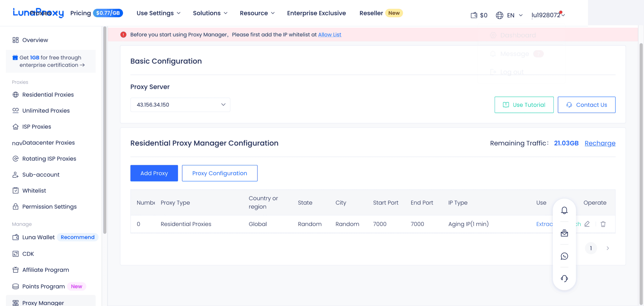Image resolution: width=644 pixels, height=306 pixels.
Task: Go to next page with pagination arrow
Action: (x=607, y=248)
